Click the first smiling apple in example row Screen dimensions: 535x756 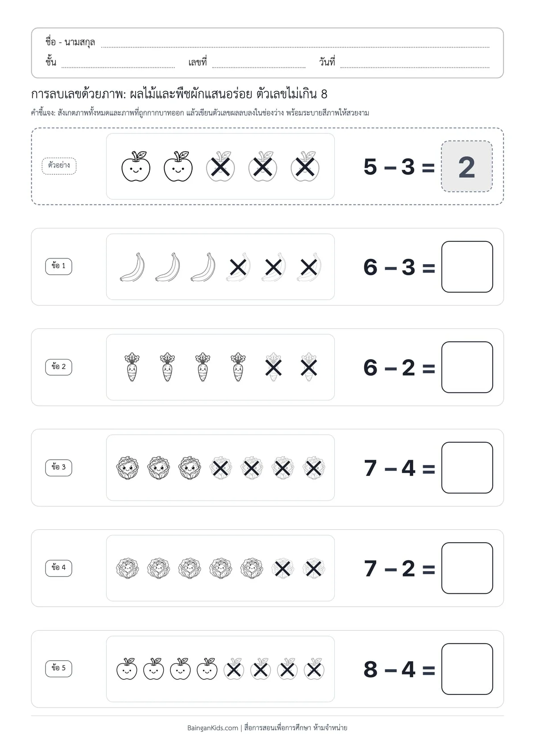(x=136, y=166)
